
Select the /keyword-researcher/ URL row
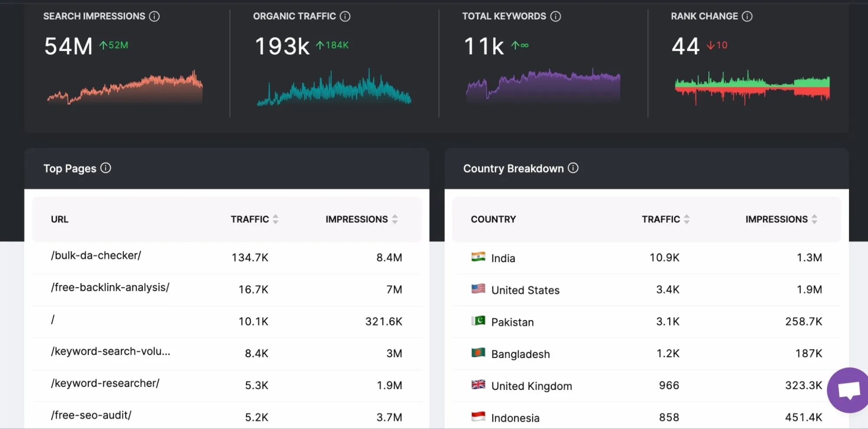click(x=105, y=383)
